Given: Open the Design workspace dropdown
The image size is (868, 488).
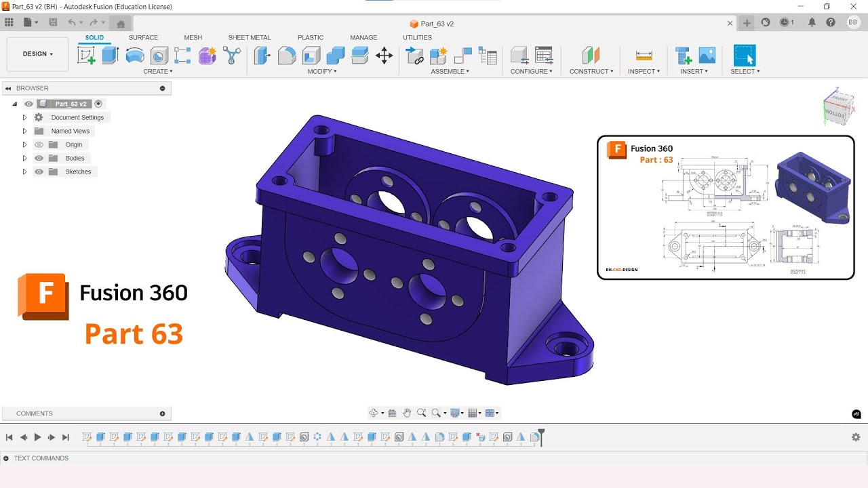Looking at the screenshot, I should tap(37, 54).
